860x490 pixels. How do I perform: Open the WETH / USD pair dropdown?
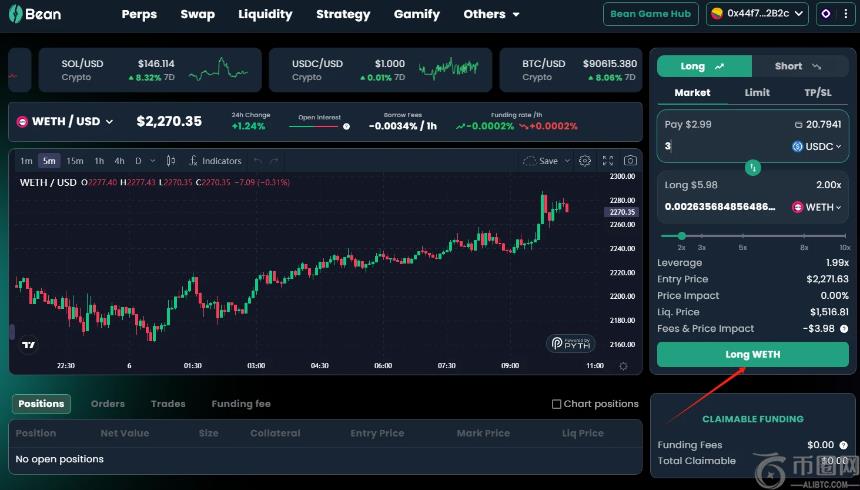point(66,122)
